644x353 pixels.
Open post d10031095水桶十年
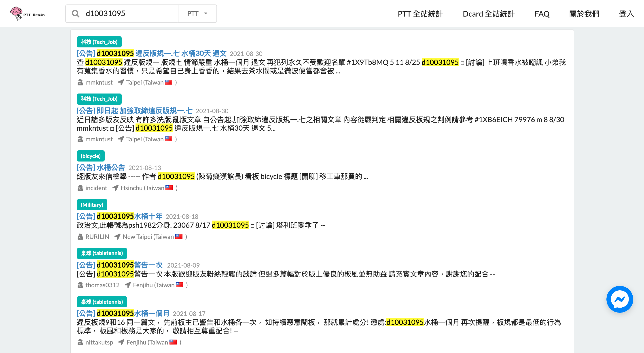[119, 216]
